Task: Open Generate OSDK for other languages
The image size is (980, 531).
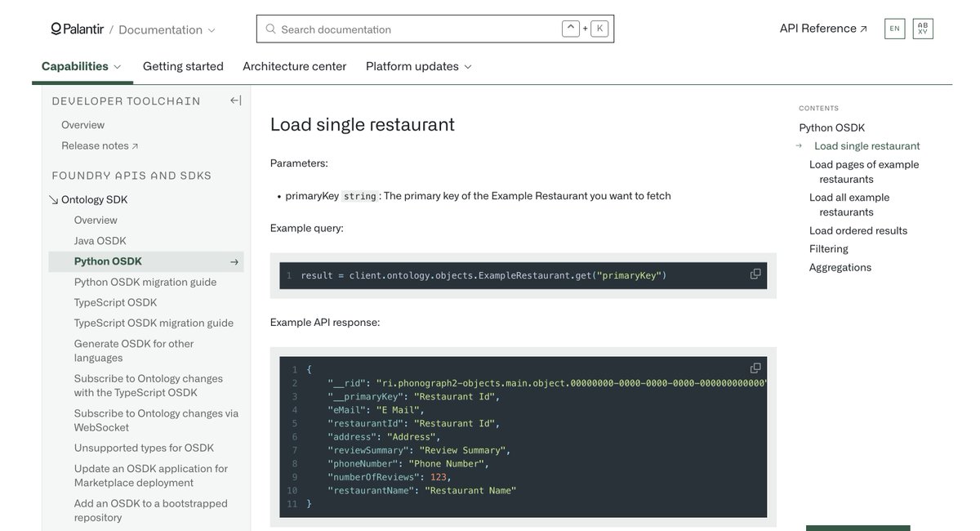Action: pos(134,350)
